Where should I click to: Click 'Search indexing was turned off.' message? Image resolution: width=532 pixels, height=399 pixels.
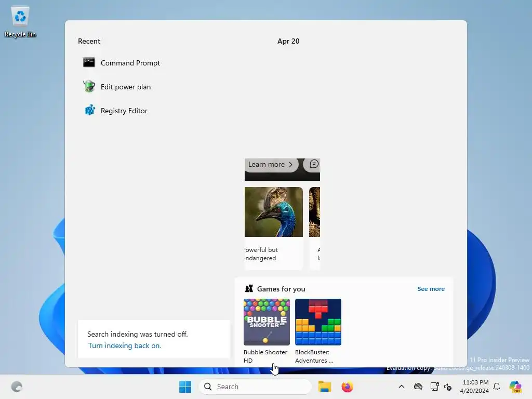tap(137, 334)
